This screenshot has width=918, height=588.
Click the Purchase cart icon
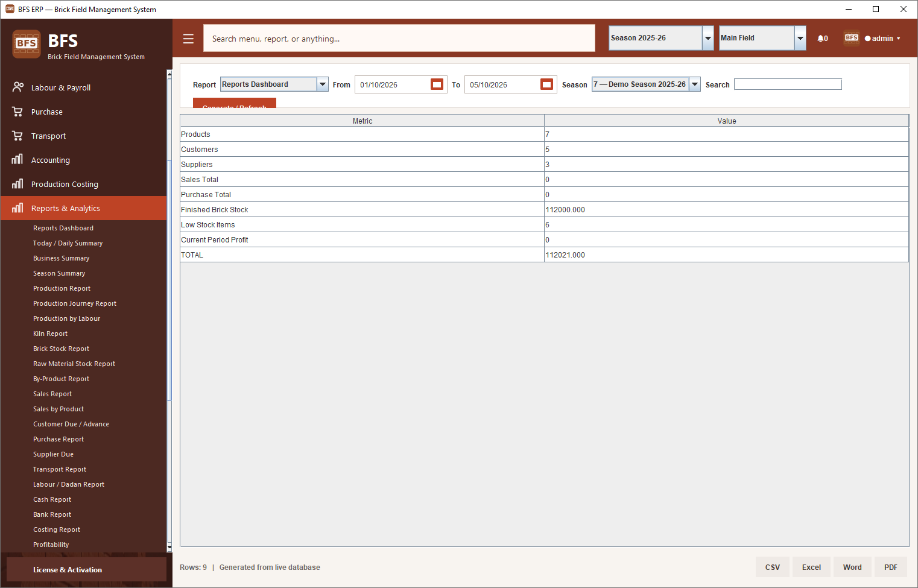click(x=17, y=112)
